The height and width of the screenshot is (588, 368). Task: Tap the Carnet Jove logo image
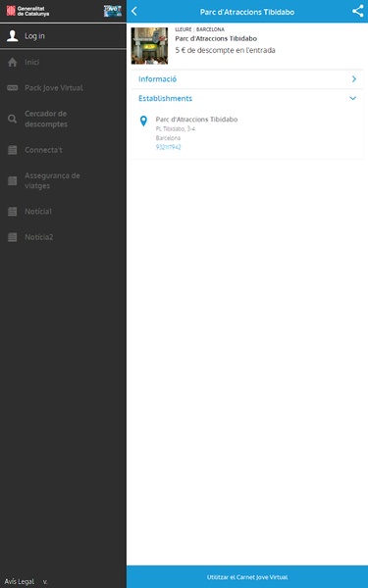point(113,11)
